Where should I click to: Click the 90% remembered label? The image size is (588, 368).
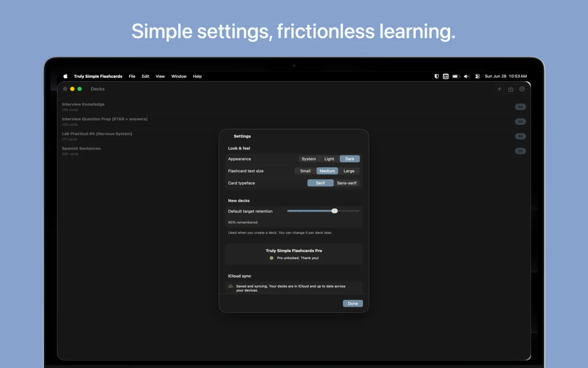[x=243, y=223]
